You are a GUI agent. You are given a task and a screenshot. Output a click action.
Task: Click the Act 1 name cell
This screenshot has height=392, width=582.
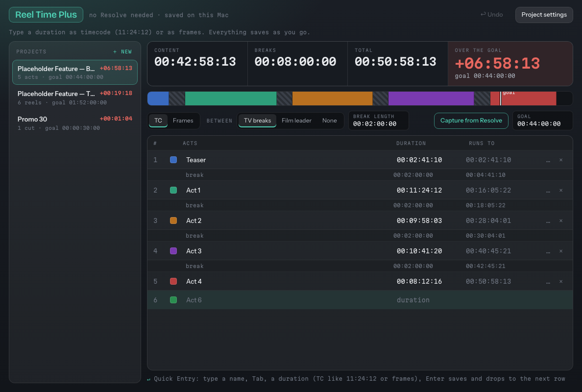[194, 191]
